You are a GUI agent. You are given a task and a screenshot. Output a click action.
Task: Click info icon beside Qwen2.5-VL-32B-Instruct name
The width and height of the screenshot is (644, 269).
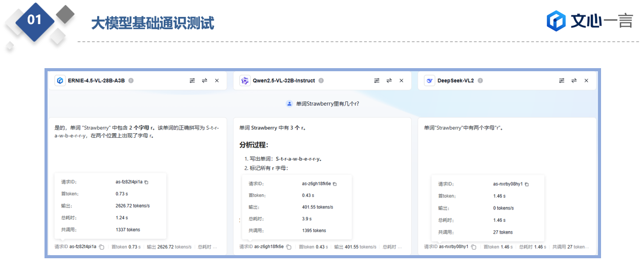pos(321,80)
